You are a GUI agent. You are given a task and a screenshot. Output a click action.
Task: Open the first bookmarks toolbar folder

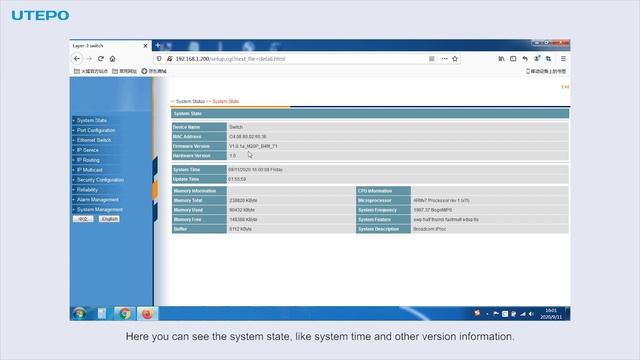point(91,71)
